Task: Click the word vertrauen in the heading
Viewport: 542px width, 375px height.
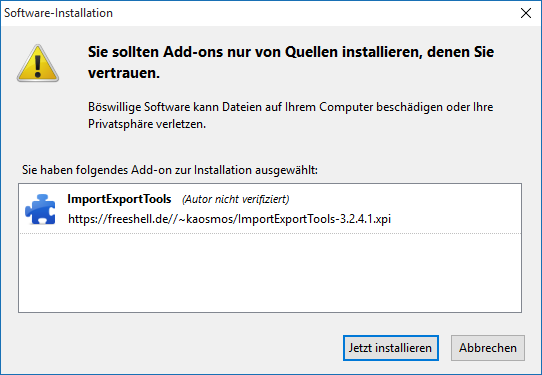Action: click(124, 73)
